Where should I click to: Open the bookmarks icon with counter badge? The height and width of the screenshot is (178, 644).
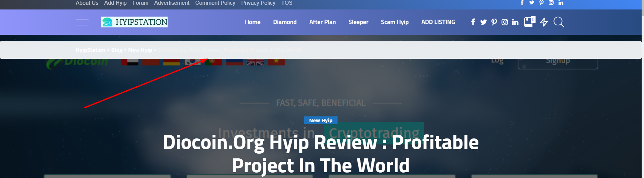tap(529, 22)
